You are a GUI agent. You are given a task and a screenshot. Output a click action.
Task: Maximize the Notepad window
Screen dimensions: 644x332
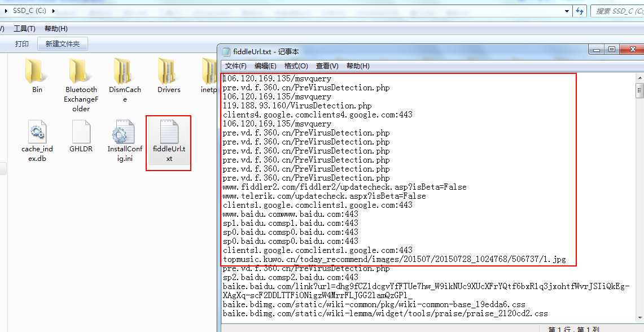pyautogui.click(x=612, y=50)
